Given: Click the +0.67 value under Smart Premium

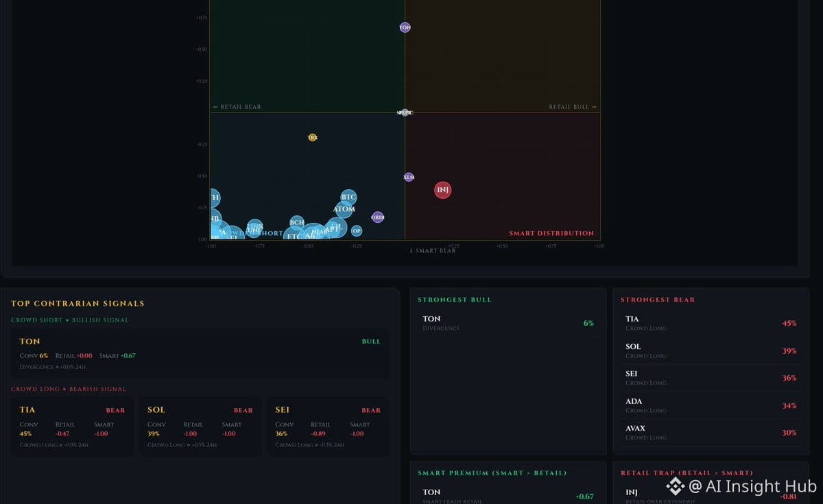Looking at the screenshot, I should coord(585,496).
